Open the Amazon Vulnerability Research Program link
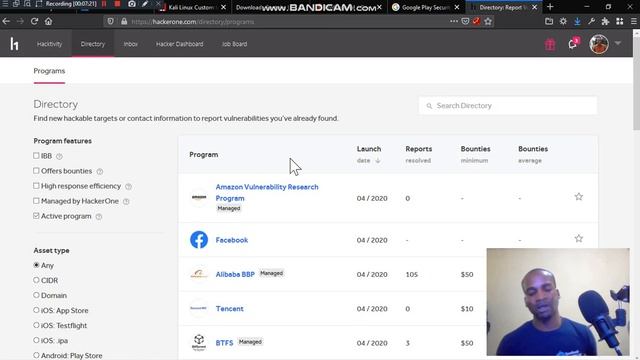This screenshot has width=640, height=360. (267, 192)
